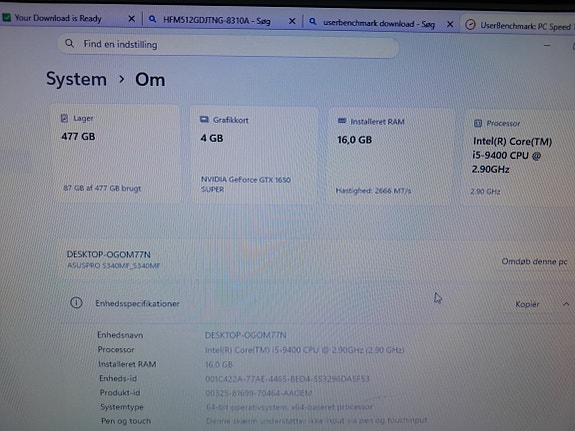
Task: Open the Lager 477 GB storage card
Action: click(115, 153)
